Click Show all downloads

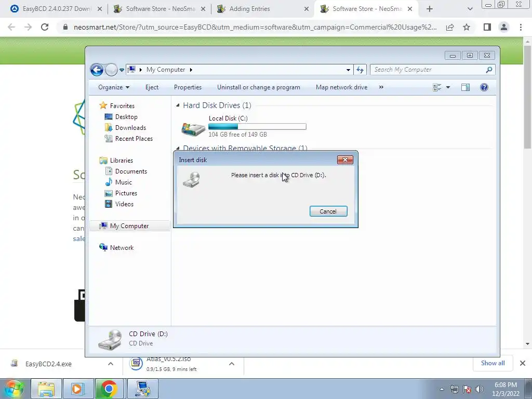point(493,363)
